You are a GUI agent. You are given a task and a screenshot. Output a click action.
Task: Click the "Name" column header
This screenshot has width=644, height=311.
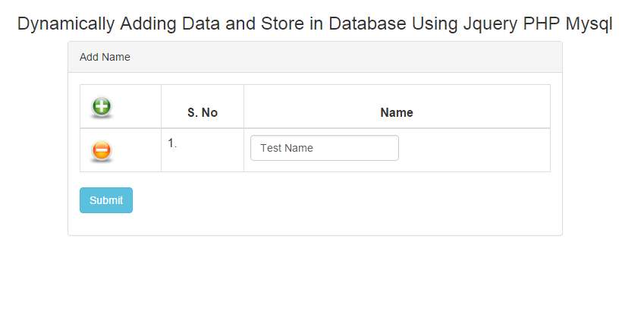[396, 112]
